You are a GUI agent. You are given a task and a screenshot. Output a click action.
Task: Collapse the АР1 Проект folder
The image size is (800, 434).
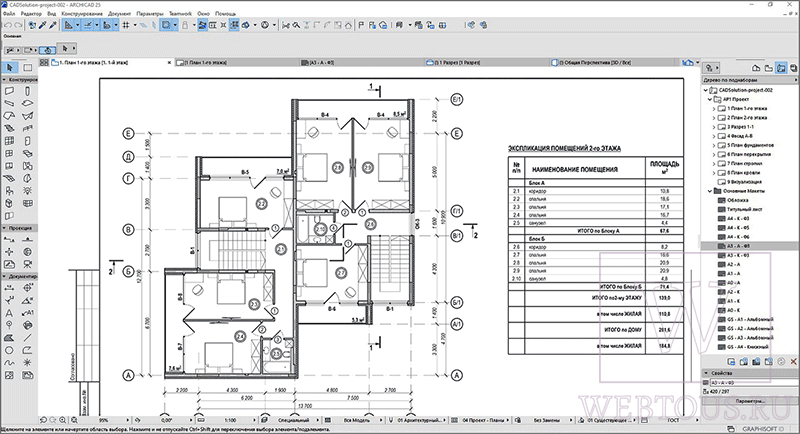click(x=710, y=99)
